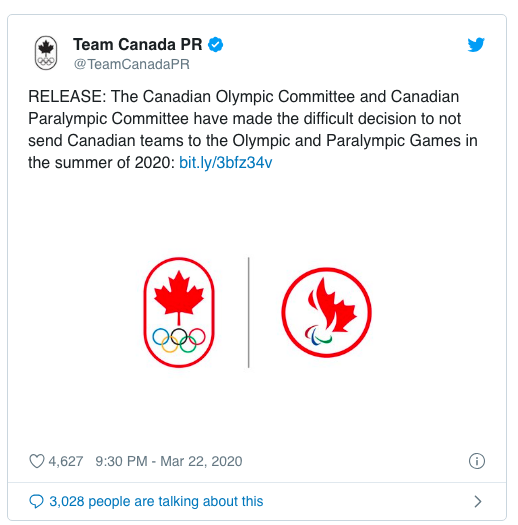518x525 pixels.
Task: Open the Team Canada PR profile avatar
Action: (46, 53)
